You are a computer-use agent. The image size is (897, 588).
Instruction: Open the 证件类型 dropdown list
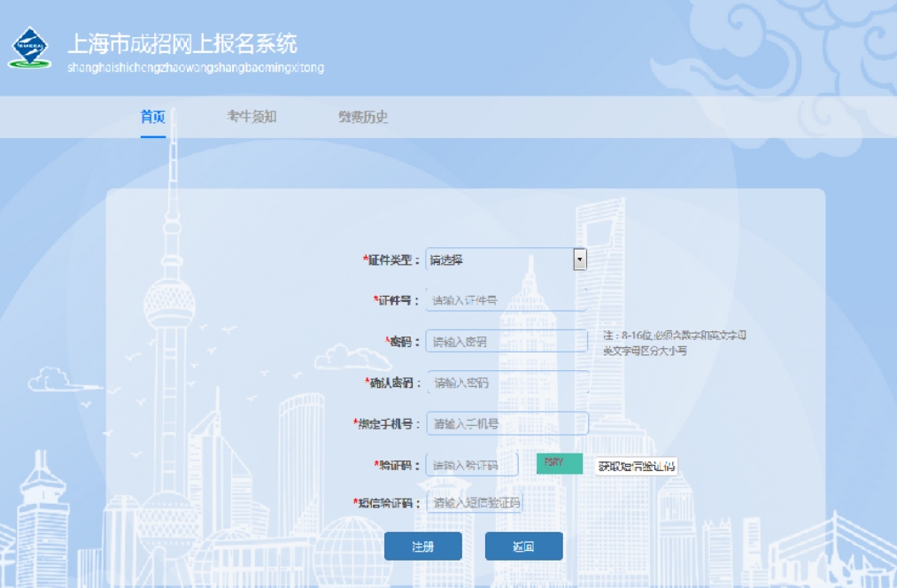tap(506, 259)
